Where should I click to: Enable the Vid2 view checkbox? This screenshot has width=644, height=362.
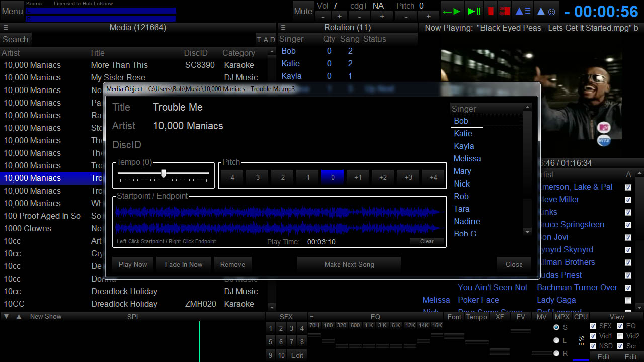point(620,336)
